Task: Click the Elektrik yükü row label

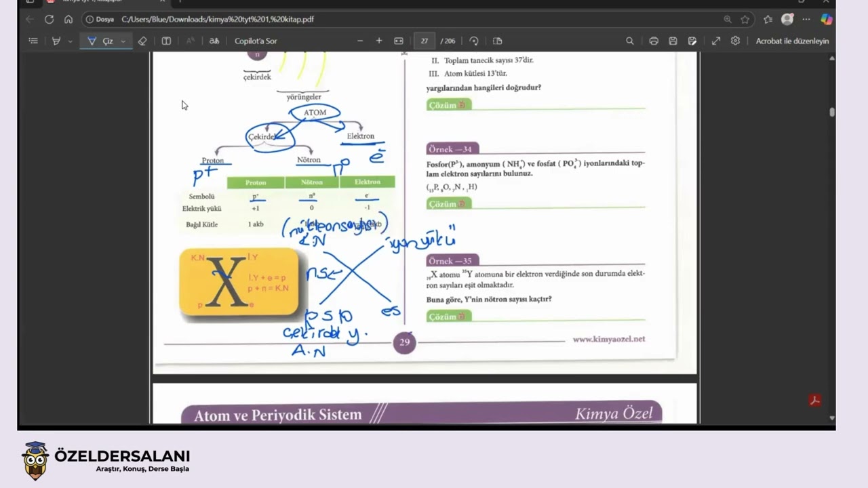Action: coord(201,209)
